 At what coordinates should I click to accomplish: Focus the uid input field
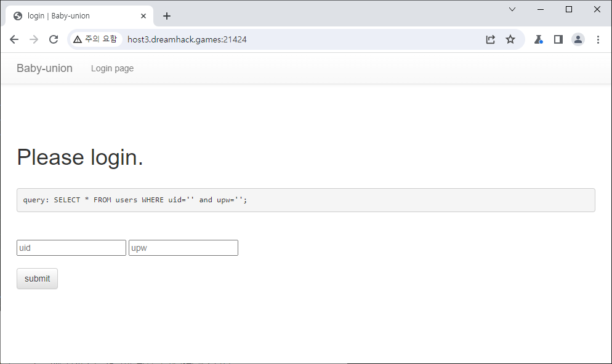tap(71, 248)
